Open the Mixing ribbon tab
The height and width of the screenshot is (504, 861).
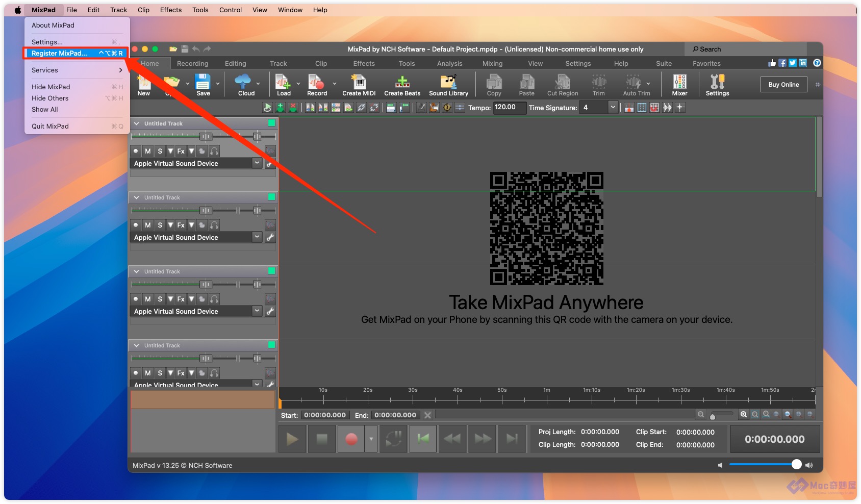coord(492,63)
